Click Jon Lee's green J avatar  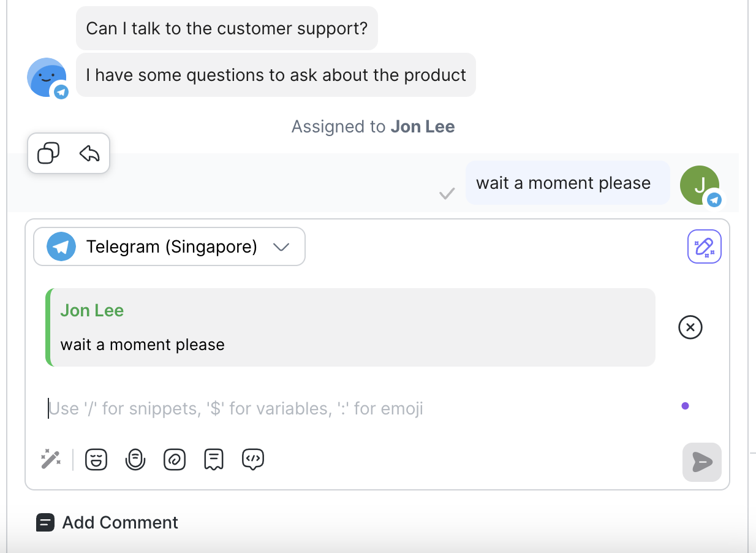(699, 185)
